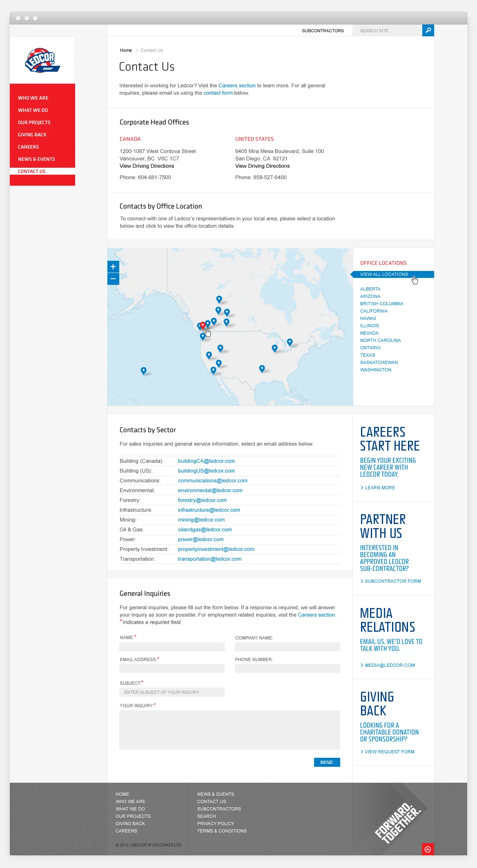Click the Phone Number input field
The height and width of the screenshot is (868, 477).
click(288, 668)
